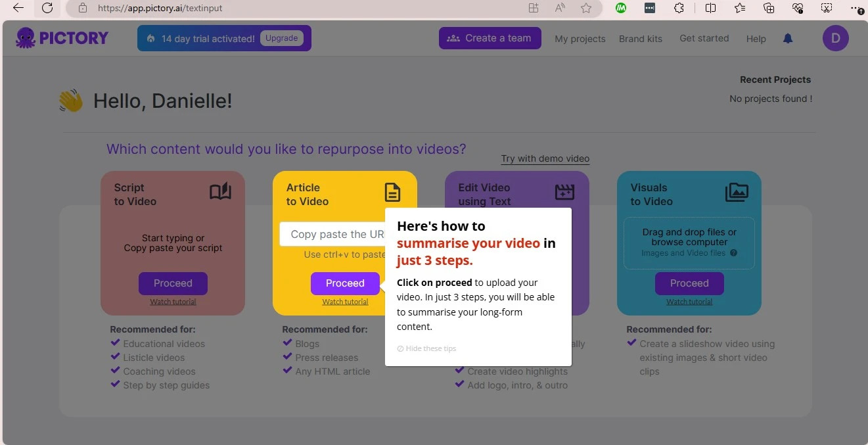Click Create a team button
Image resolution: width=868 pixels, height=445 pixels.
[490, 38]
